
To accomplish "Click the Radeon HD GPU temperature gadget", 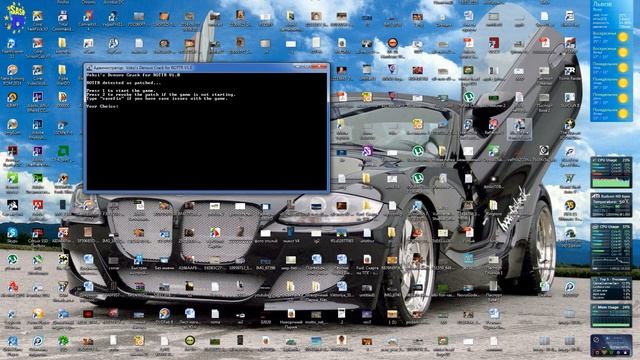I will pyautogui.click(x=611, y=205).
